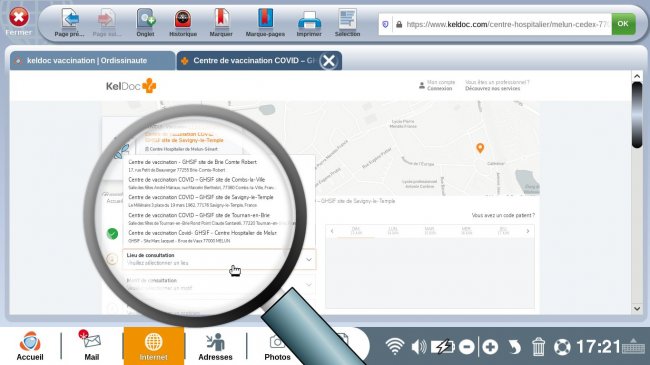Open a new Onglet
Screen dimensions: 650x365
click(146, 19)
